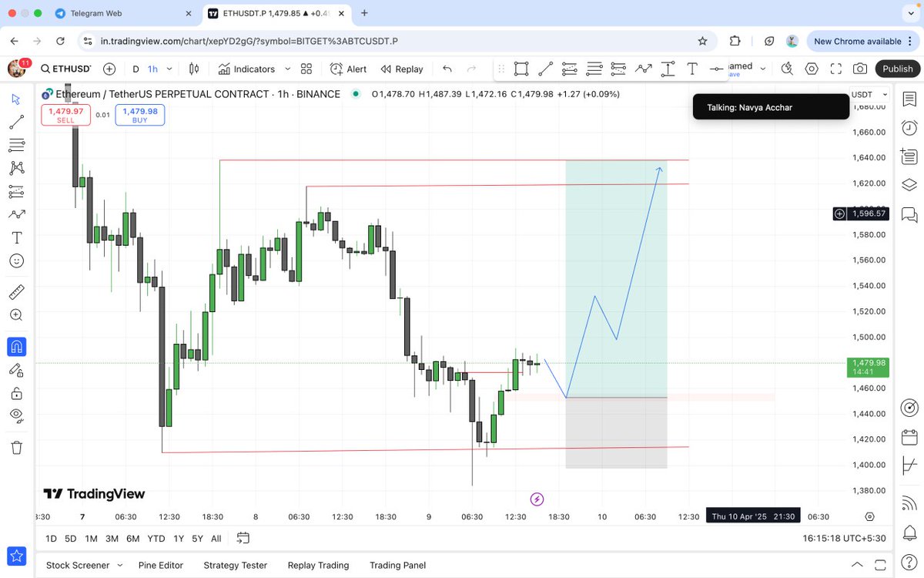Click the blue BUY price button
The image size is (924, 578).
tap(139, 116)
